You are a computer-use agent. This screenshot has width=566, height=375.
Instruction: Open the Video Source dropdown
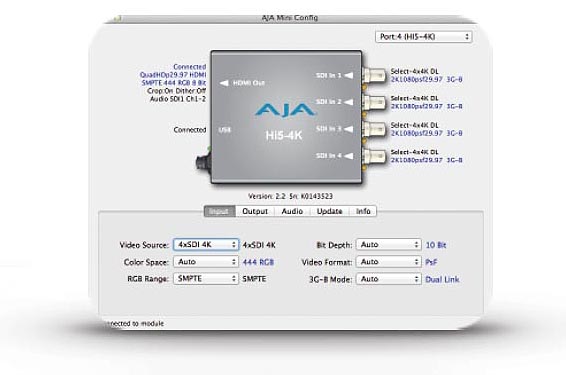coord(206,245)
